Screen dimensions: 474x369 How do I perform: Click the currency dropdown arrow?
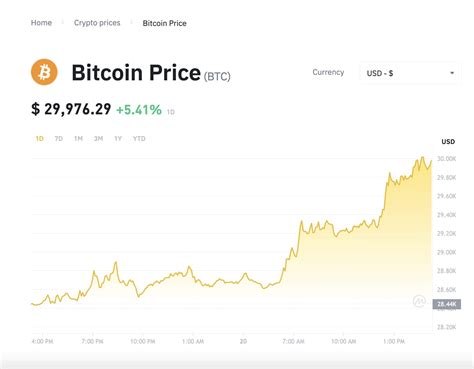[x=452, y=73]
